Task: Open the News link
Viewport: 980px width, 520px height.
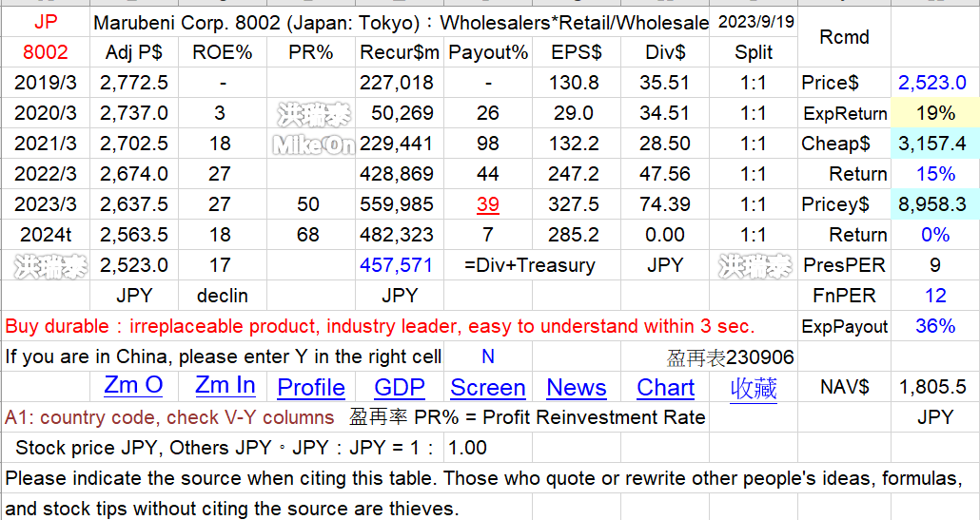Action: 577,388
